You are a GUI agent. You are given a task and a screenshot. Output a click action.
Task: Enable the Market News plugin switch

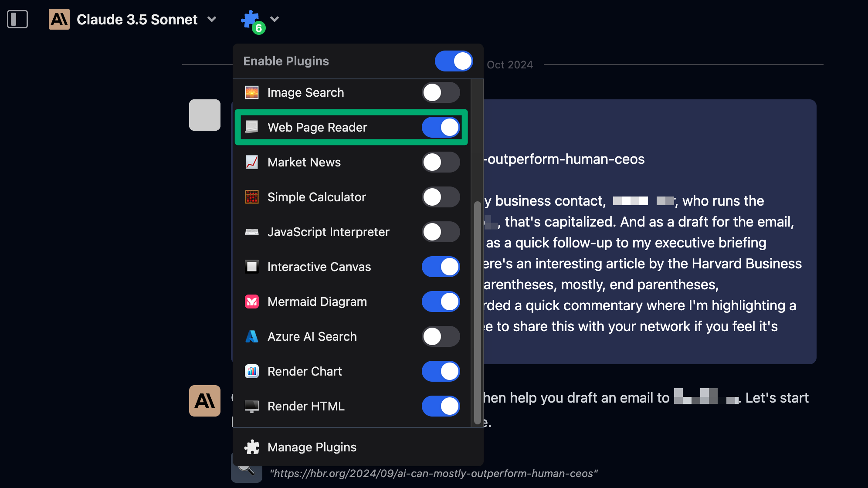click(441, 162)
